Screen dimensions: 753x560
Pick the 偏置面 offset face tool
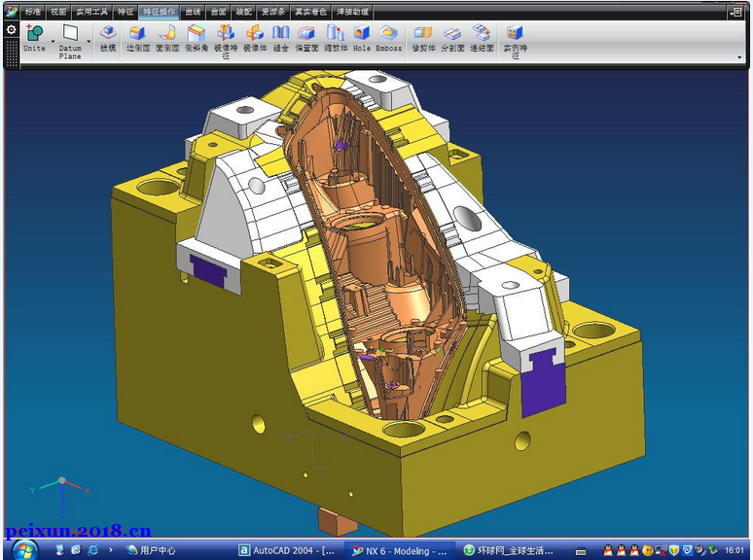tap(306, 38)
